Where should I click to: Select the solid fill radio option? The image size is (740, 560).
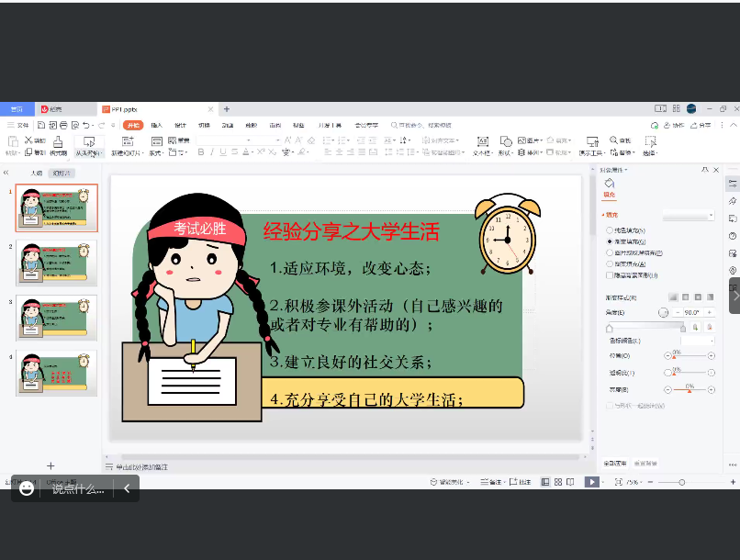pos(610,230)
